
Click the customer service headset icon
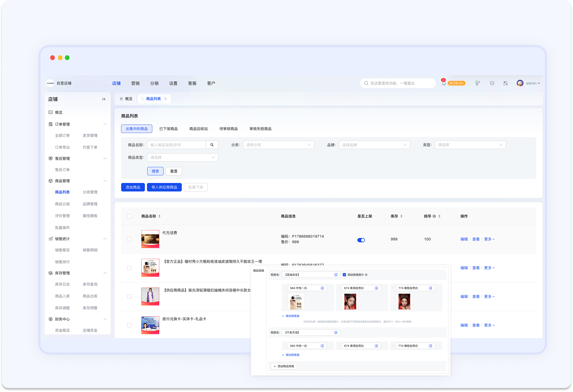[477, 83]
